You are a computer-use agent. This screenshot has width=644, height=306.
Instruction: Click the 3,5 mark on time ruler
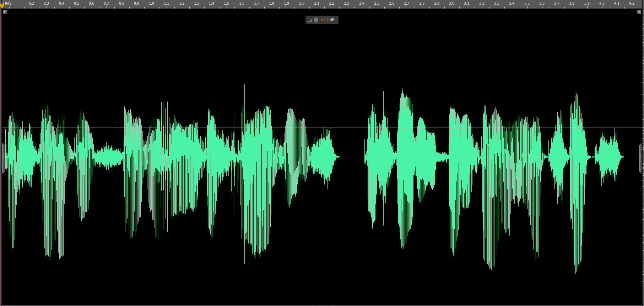point(527,3)
